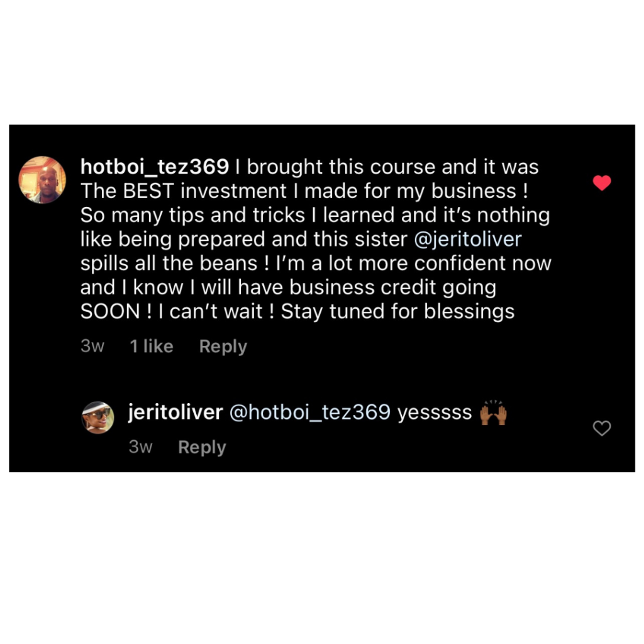The image size is (644, 644).
Task: View who liked via "1 like"
Action: click(x=152, y=347)
